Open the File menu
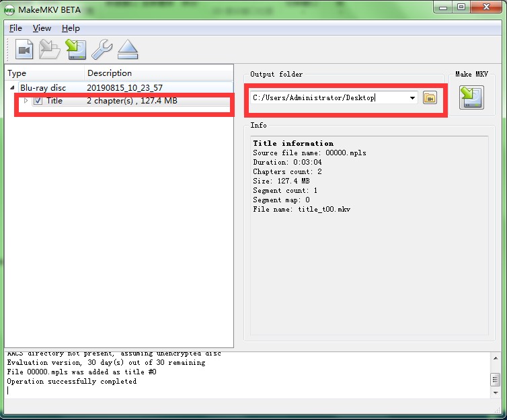Image resolution: width=507 pixels, height=420 pixels. point(15,28)
